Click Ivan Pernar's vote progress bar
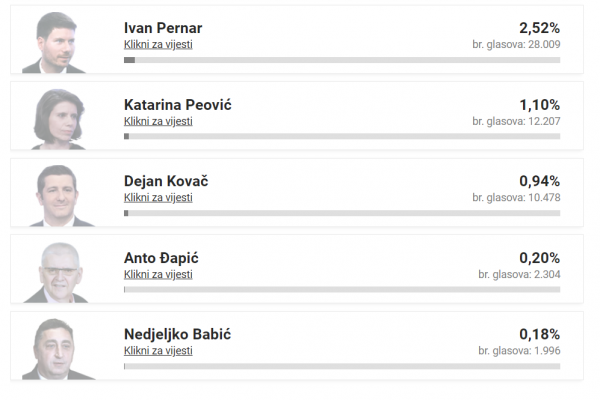Viewport: 600px width, 400px height. (x=342, y=60)
